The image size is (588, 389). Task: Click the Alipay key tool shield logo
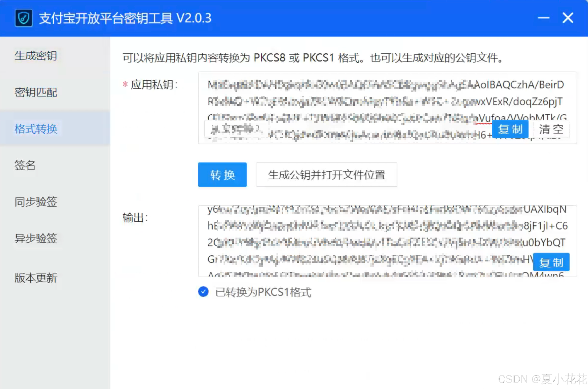tap(23, 18)
